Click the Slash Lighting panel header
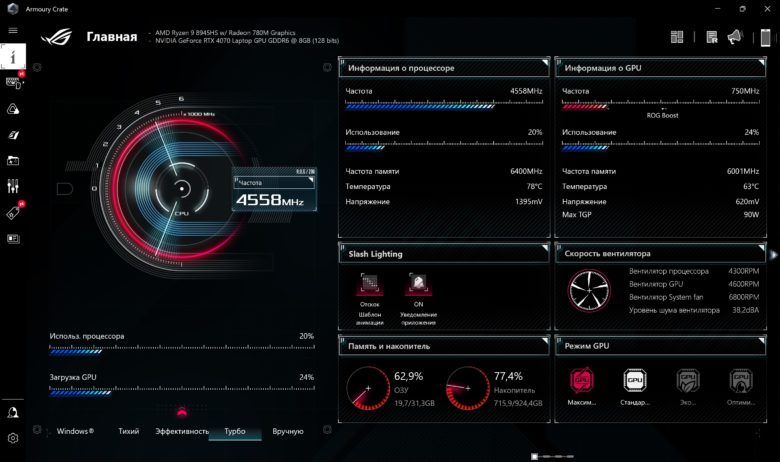Screen dimensions: 780x462 [444, 254]
